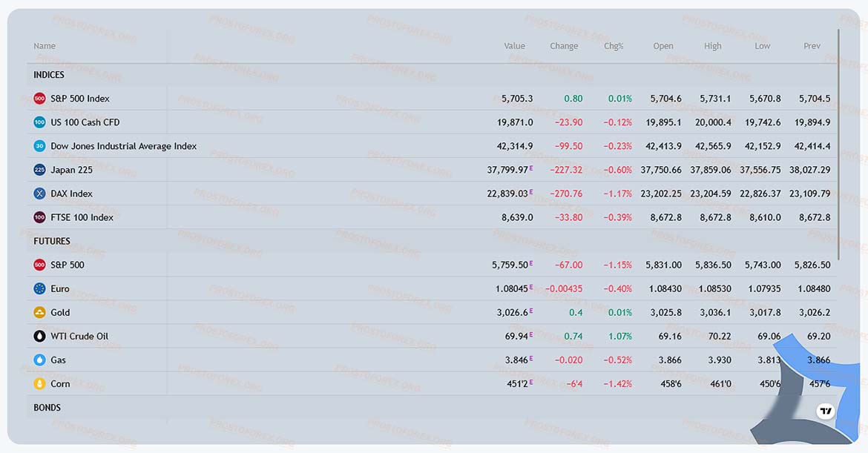Click S&P 500 Index change percent 0.01%
This screenshot has width=868, height=453.
tap(620, 99)
